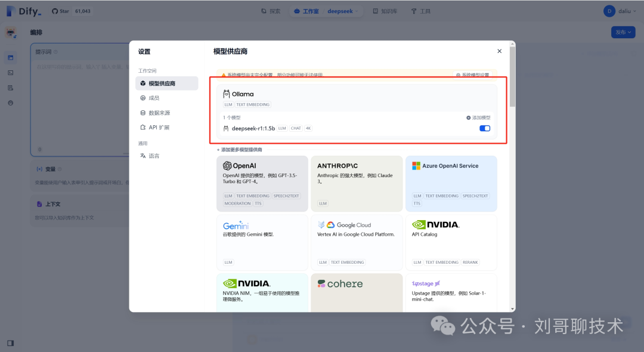Close the settings dialog
The width and height of the screenshot is (644, 352).
[500, 51]
